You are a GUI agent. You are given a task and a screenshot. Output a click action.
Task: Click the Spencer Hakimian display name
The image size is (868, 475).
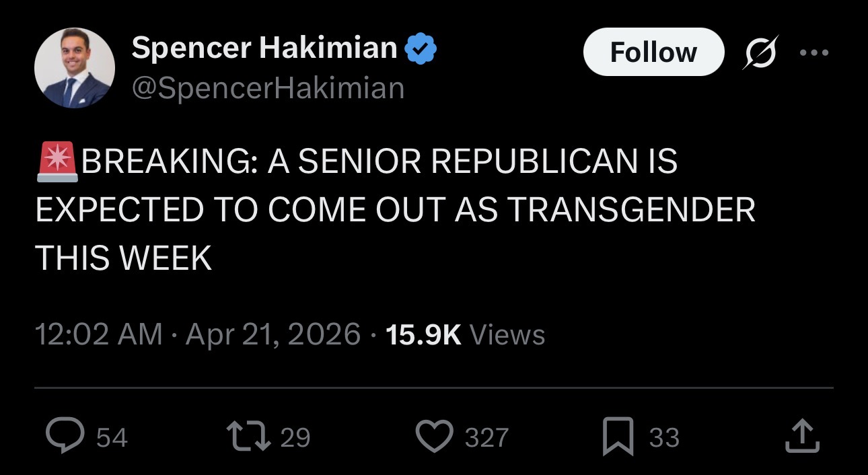click(x=264, y=48)
